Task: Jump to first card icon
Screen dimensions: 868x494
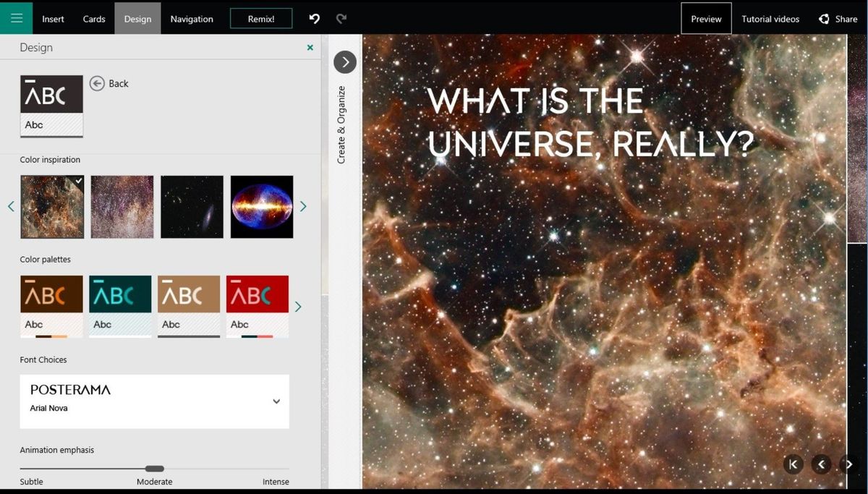Action: pos(793,464)
